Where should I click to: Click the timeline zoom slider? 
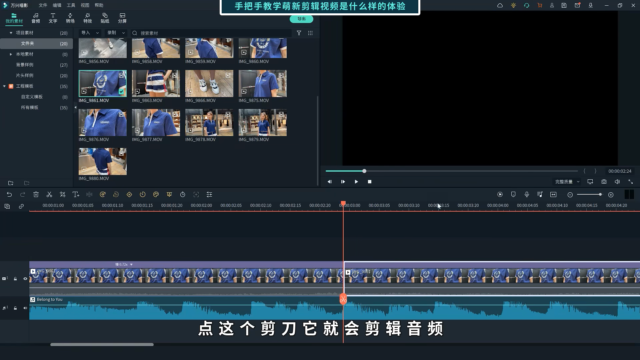(x=589, y=195)
